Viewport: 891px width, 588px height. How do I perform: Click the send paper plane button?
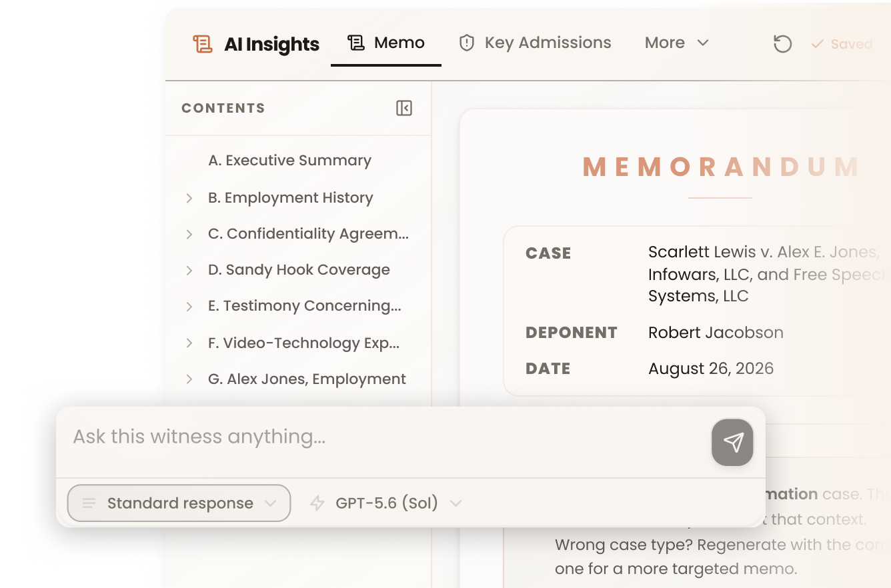[732, 443]
